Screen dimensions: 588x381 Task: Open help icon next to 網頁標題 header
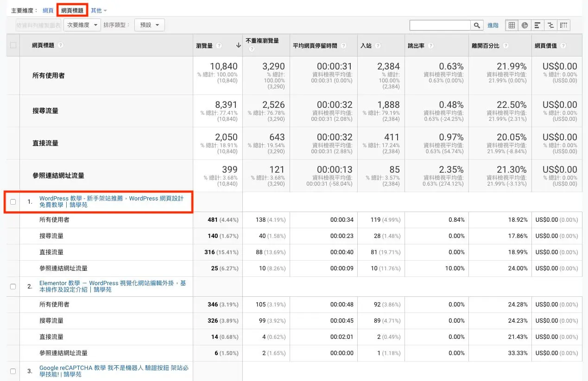pyautogui.click(x=61, y=45)
